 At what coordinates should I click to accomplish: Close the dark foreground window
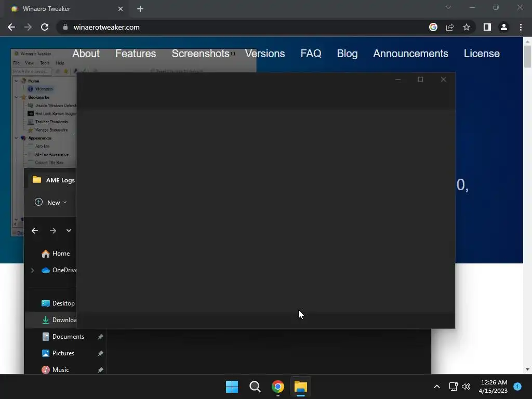pos(444,79)
